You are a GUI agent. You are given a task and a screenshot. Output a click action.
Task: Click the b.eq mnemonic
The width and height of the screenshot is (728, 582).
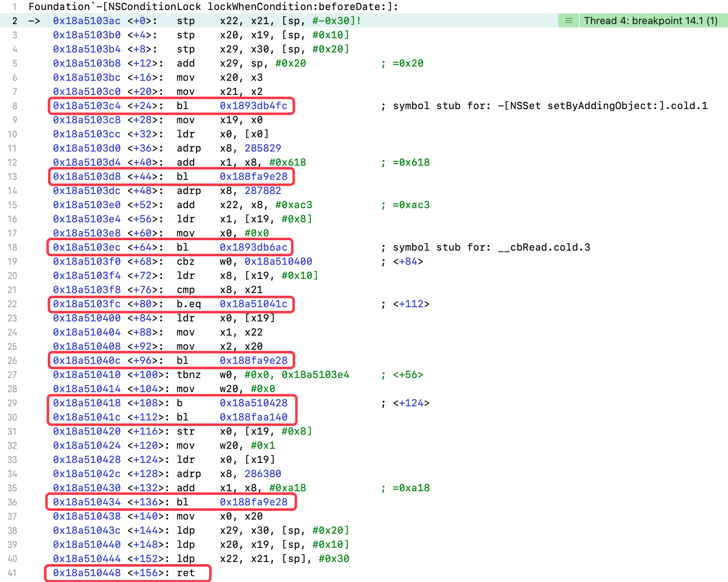point(189,304)
